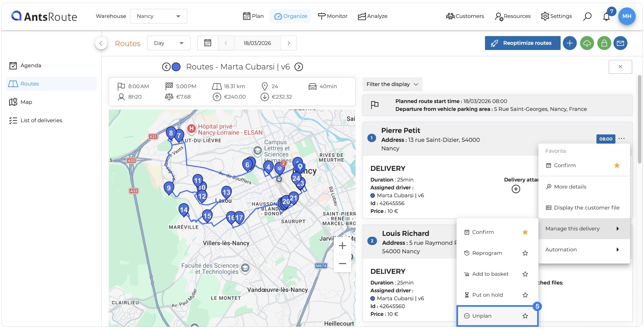Toggle favorite star for Reprogram

click(525, 253)
